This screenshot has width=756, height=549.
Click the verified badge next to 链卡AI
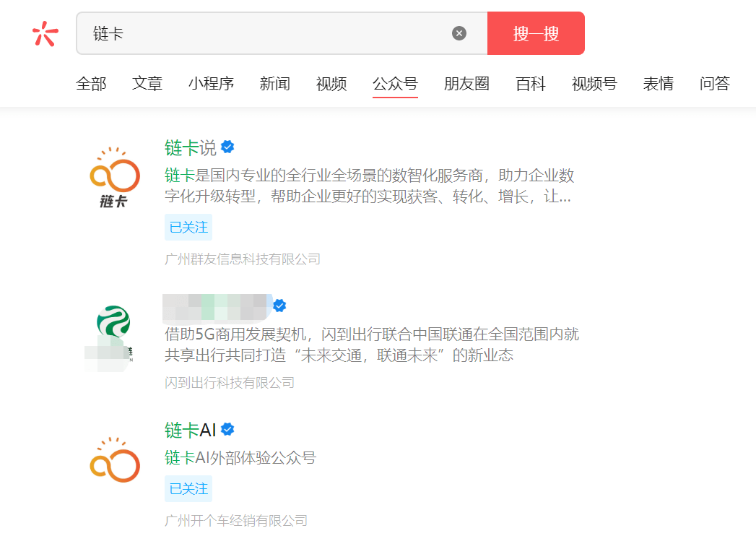(x=227, y=430)
